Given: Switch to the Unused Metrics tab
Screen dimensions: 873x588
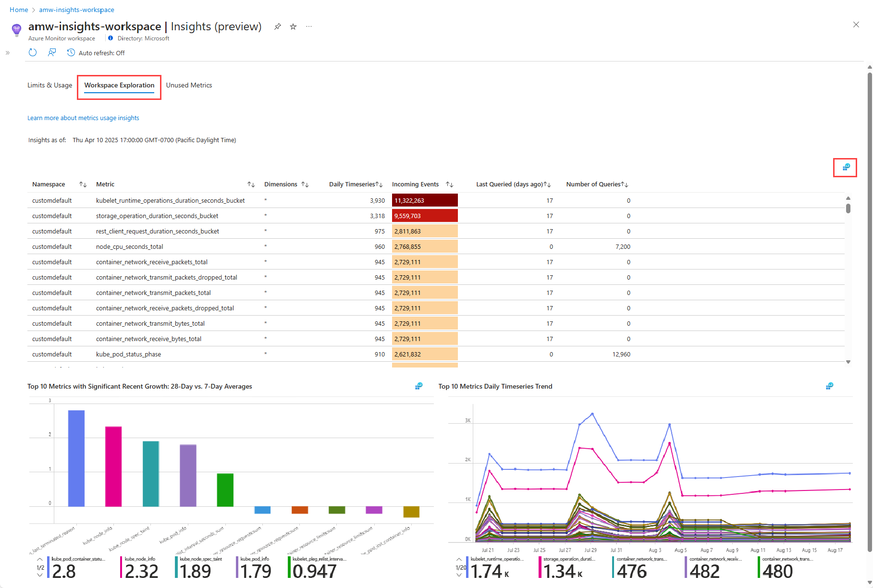Looking at the screenshot, I should pyautogui.click(x=189, y=86).
